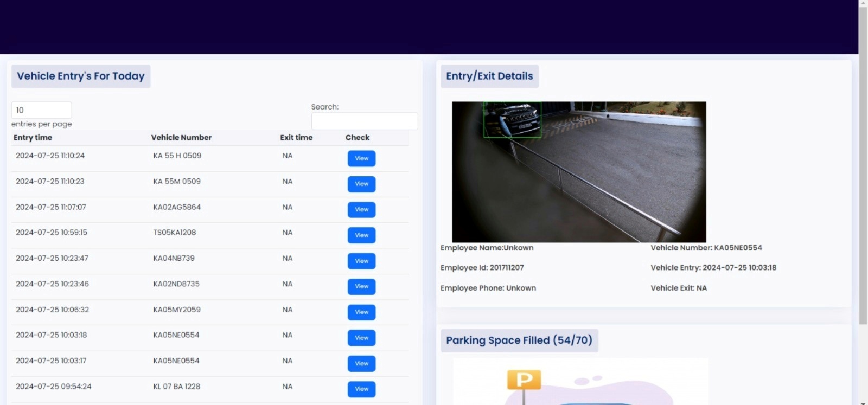The height and width of the screenshot is (405, 868).
Task: Click View button for TS05KA1208
Action: point(361,235)
